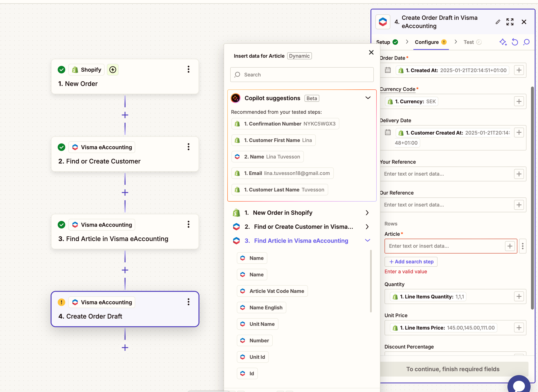The width and height of the screenshot is (538, 392).
Task: Switch to the Configure tab
Action: (x=431, y=42)
